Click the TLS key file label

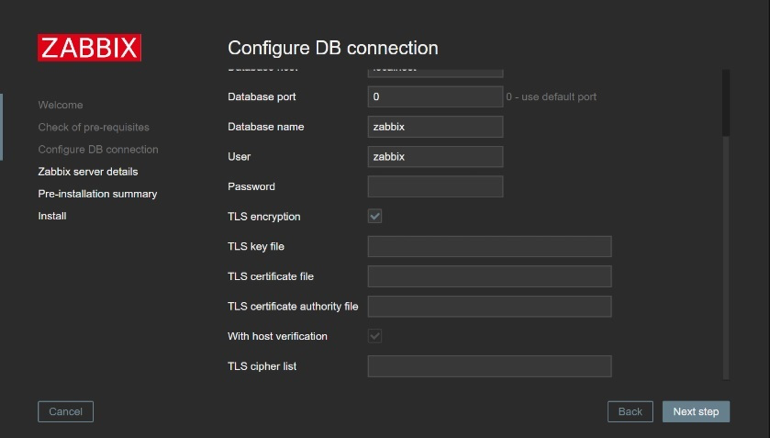[x=256, y=246]
